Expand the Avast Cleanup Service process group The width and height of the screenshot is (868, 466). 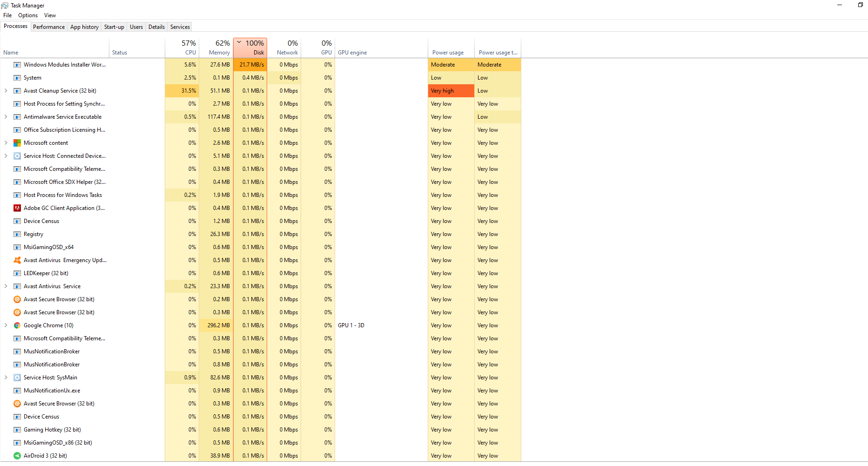point(6,91)
